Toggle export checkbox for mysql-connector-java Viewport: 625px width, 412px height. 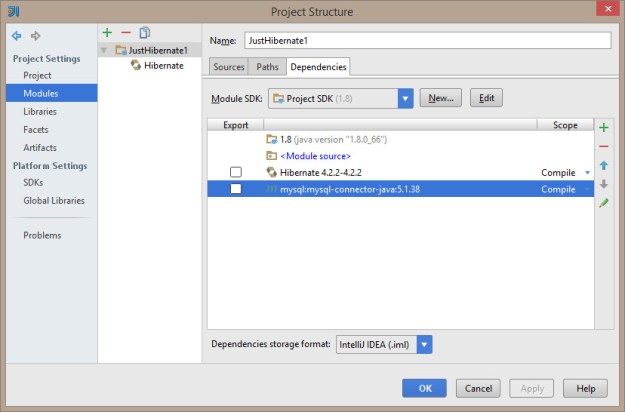click(x=236, y=189)
